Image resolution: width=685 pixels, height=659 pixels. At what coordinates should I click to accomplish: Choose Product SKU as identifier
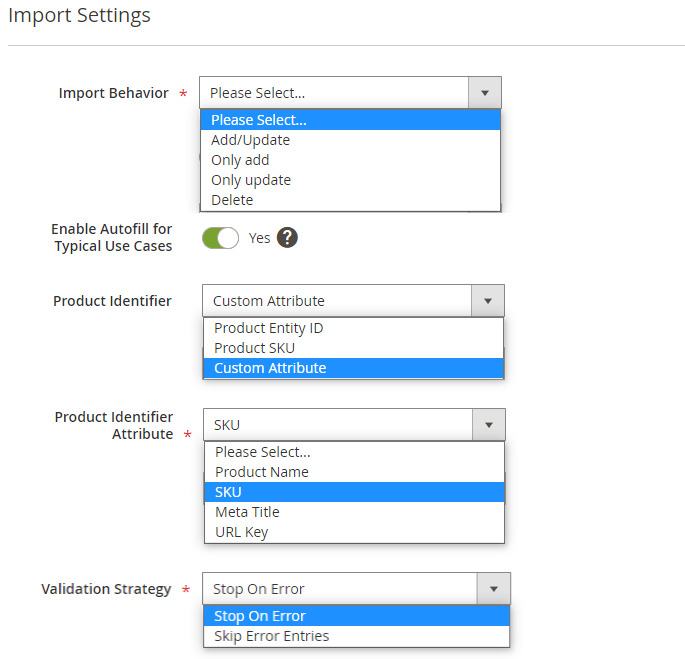[x=353, y=348]
